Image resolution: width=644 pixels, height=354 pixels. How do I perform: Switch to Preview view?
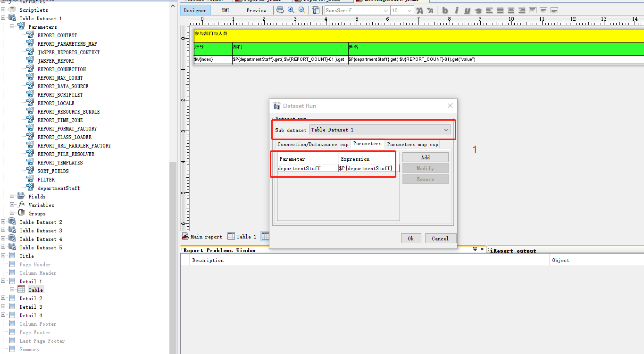[x=256, y=10]
